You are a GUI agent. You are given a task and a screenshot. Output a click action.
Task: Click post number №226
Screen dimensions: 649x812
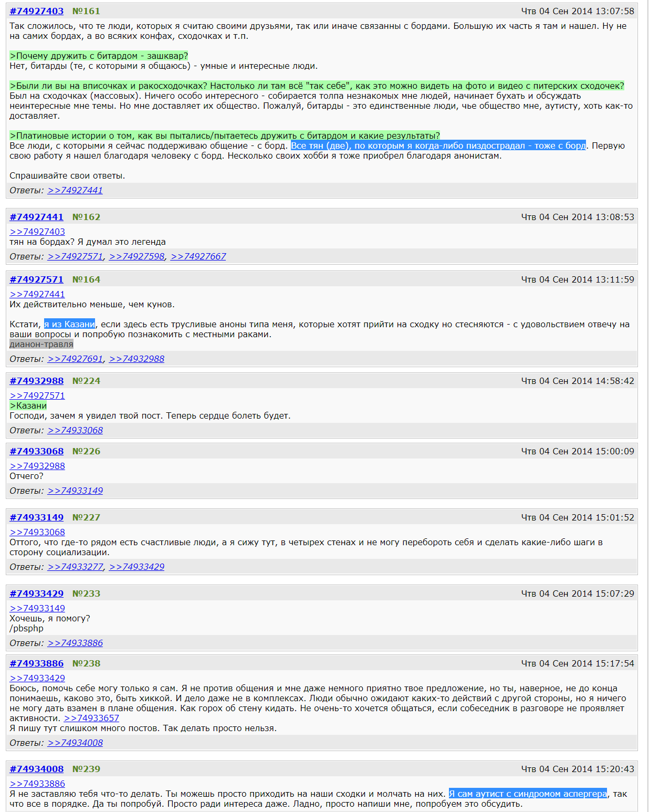point(86,451)
